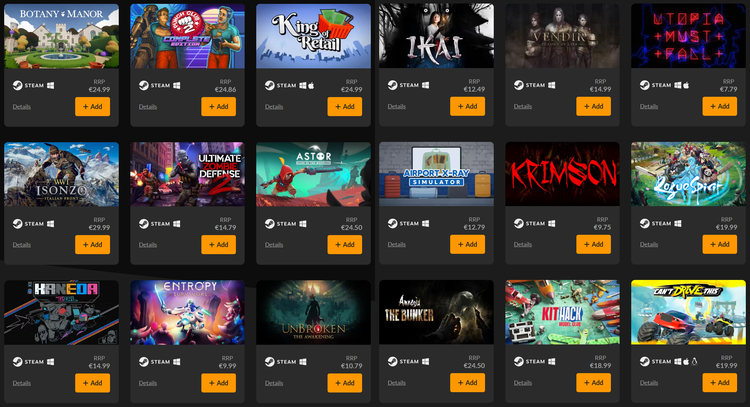This screenshot has height=407, width=750.
Task: Open Details link for Ultimate Zombie Defense 2
Action: [148, 245]
